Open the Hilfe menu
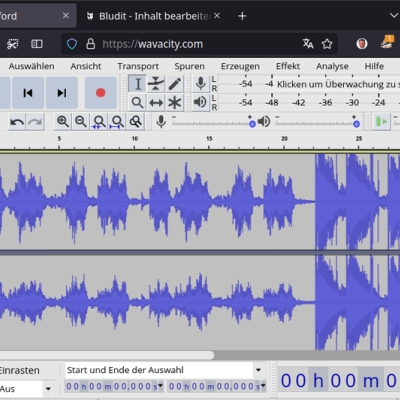 (x=374, y=66)
